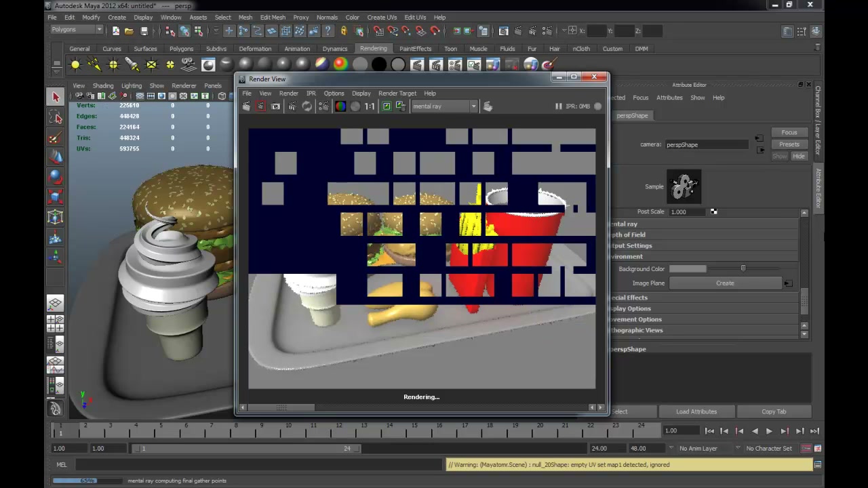
Task: Expand the Movement Options section
Action: 705,319
